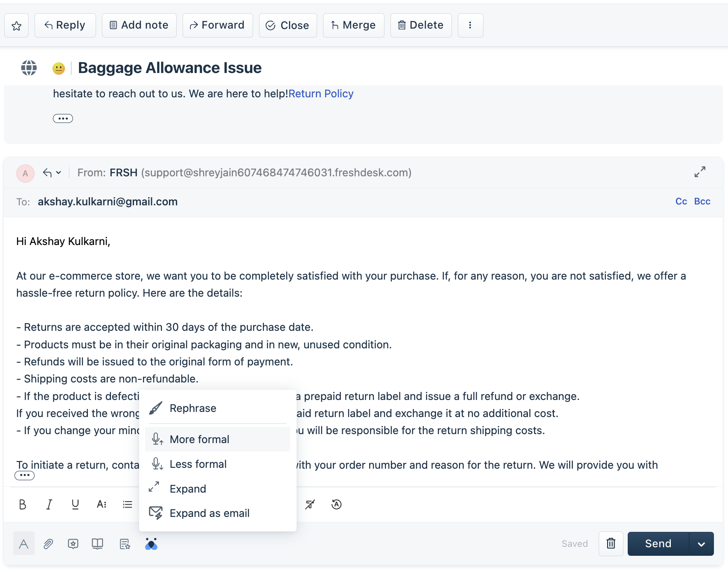Open the Return Policy link
The width and height of the screenshot is (728, 572).
click(x=321, y=93)
